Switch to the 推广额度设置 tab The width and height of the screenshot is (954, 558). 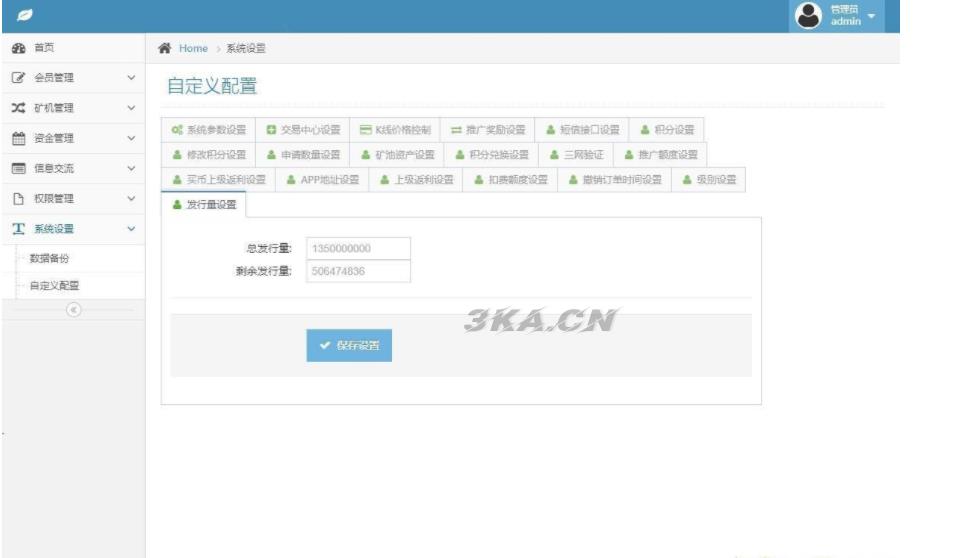click(660, 155)
